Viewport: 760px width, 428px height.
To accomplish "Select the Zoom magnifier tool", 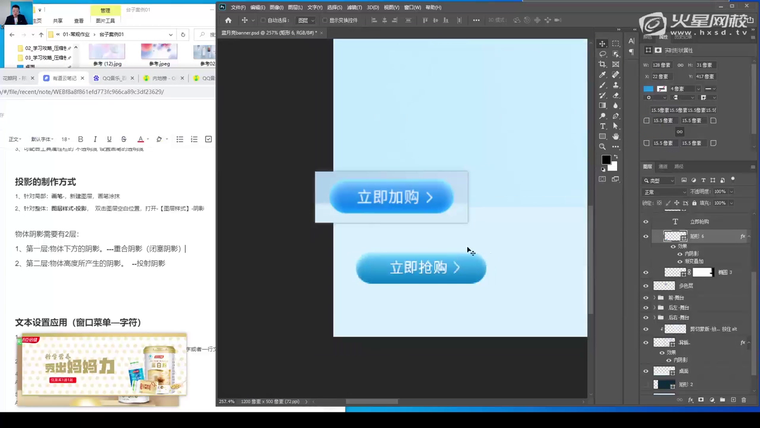I will coord(602,146).
